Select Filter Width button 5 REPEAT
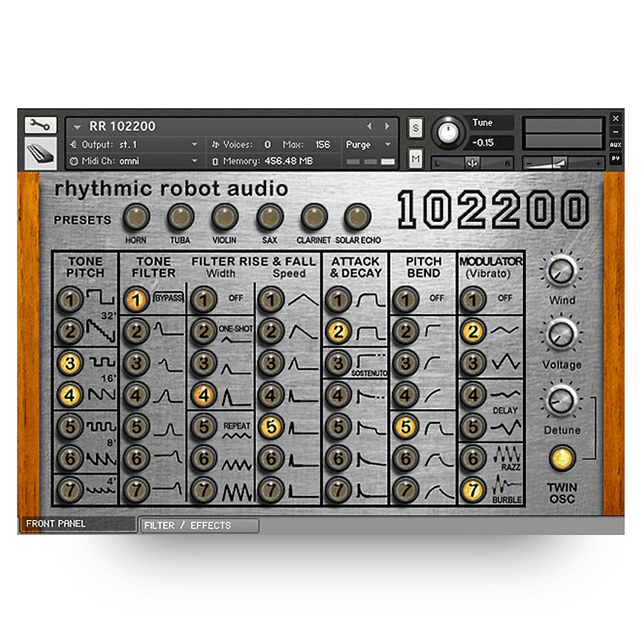 [x=204, y=427]
